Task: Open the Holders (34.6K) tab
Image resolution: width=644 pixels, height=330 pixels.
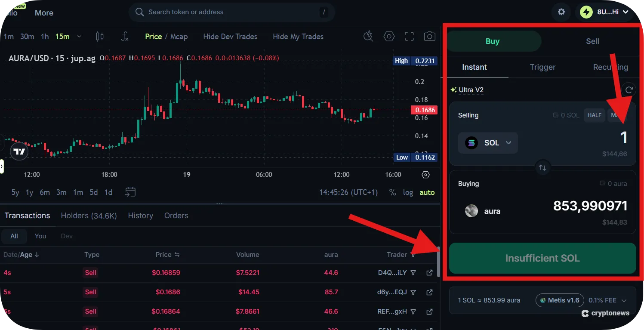Action: click(x=89, y=215)
